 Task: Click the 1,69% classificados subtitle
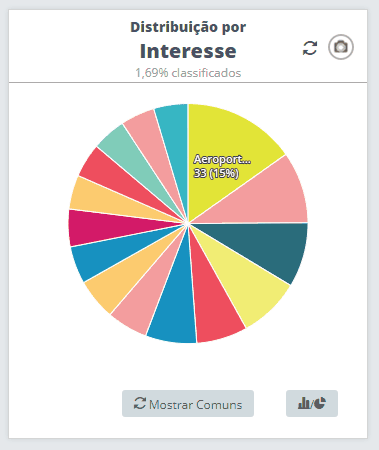[x=188, y=73]
